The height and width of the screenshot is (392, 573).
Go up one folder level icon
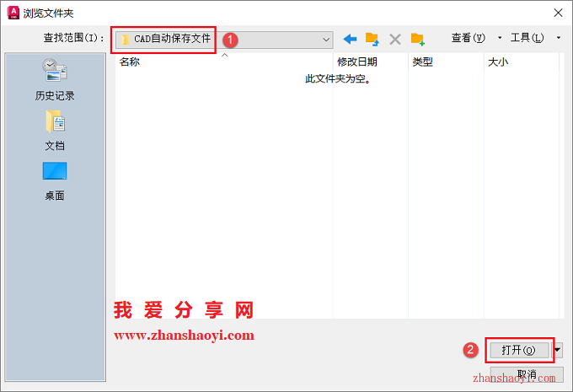pyautogui.click(x=372, y=39)
